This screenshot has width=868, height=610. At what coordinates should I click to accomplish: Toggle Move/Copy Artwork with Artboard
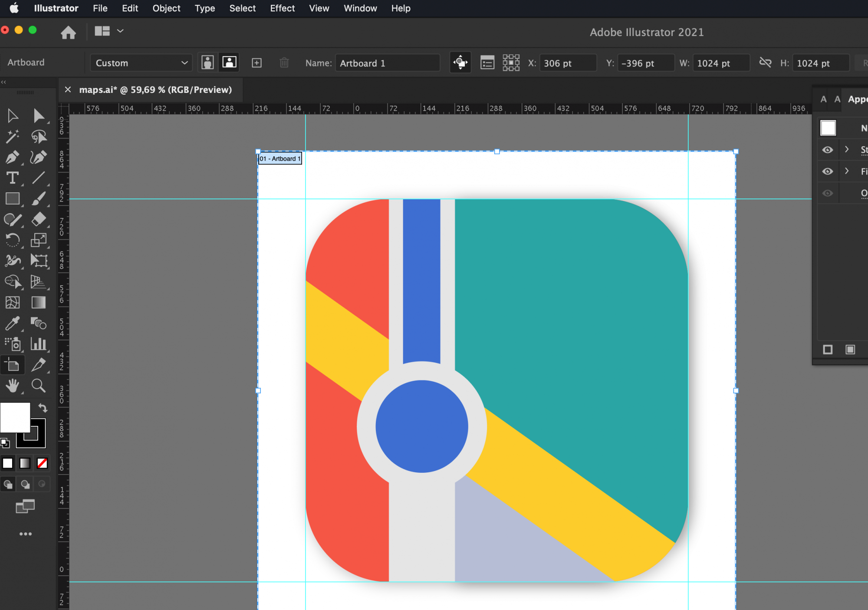click(x=460, y=63)
